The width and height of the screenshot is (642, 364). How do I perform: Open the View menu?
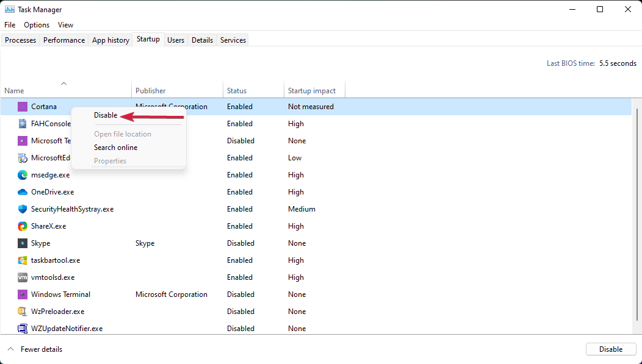[x=65, y=25]
